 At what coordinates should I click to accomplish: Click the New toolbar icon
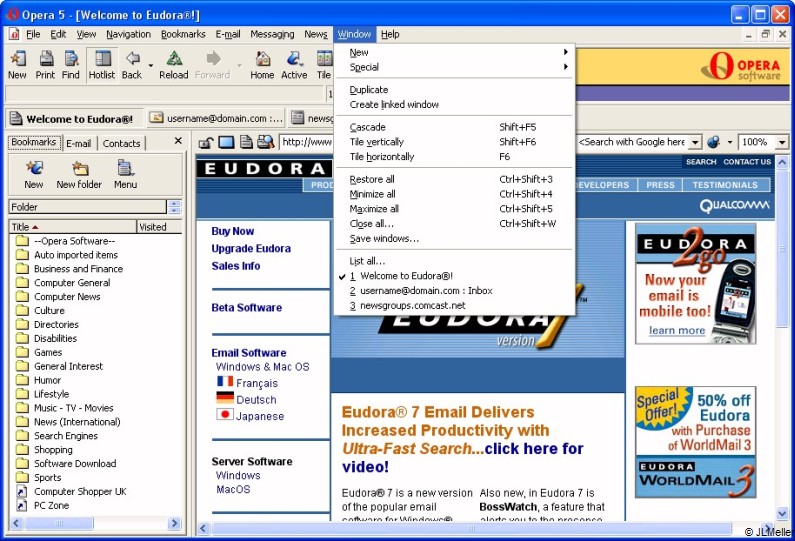tap(17, 65)
